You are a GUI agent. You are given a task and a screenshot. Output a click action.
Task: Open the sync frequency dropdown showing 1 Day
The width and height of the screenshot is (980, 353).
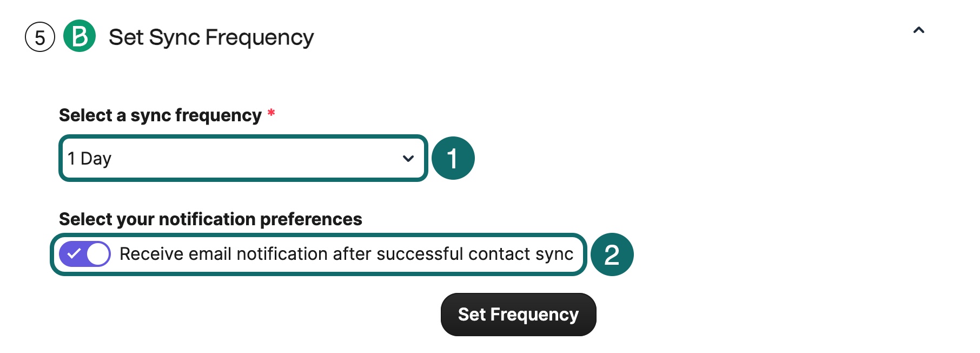pyautogui.click(x=242, y=159)
